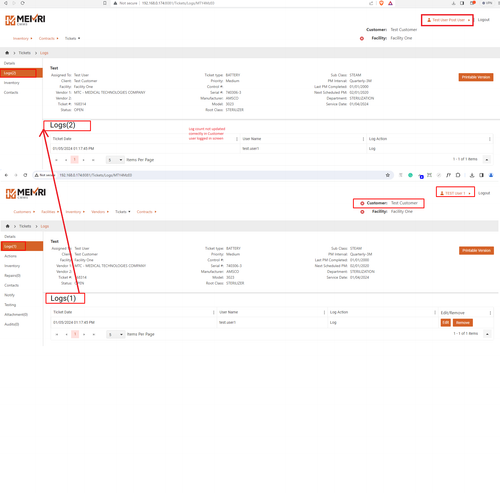Click Brave shield icon in upper address bar

coord(381,3)
